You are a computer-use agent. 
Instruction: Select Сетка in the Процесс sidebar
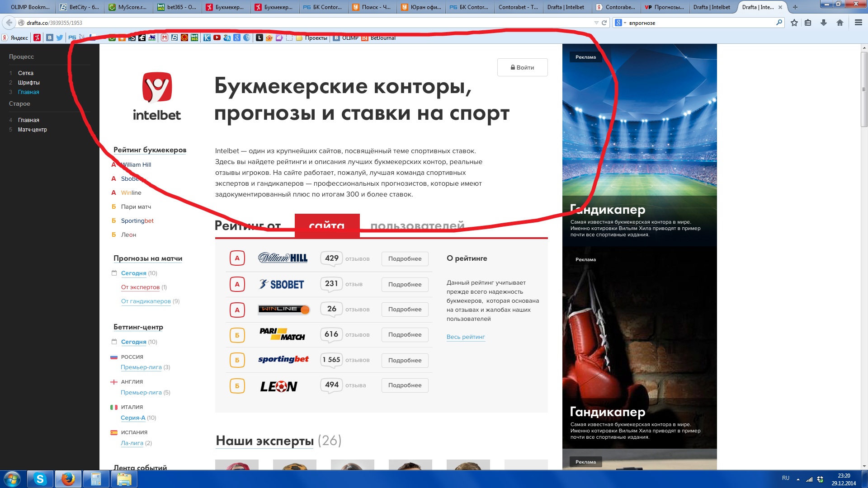point(26,73)
